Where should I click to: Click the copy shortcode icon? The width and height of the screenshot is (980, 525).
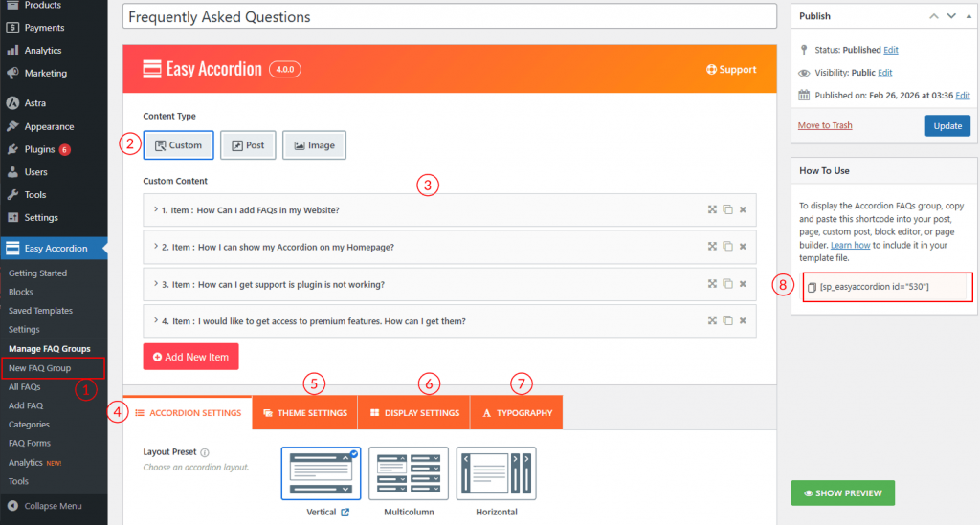coord(812,287)
